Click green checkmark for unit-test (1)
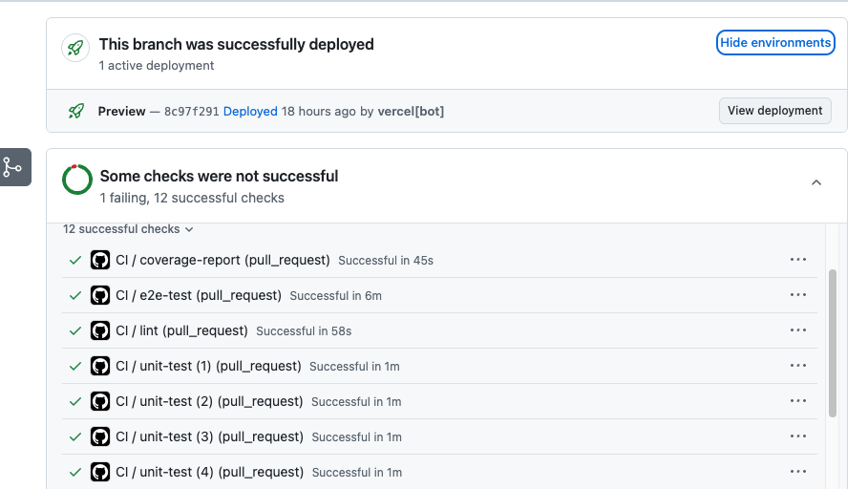The image size is (868, 489). click(75, 366)
